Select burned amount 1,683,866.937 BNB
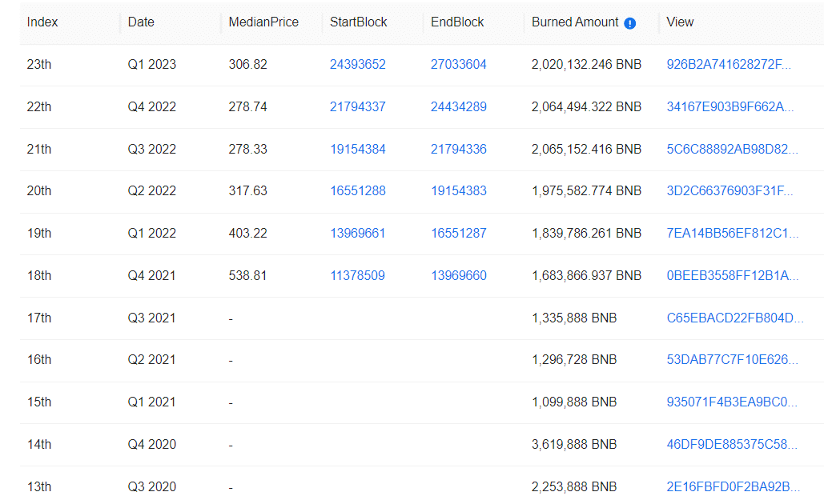Image resolution: width=824 pixels, height=504 pixels. click(x=586, y=276)
